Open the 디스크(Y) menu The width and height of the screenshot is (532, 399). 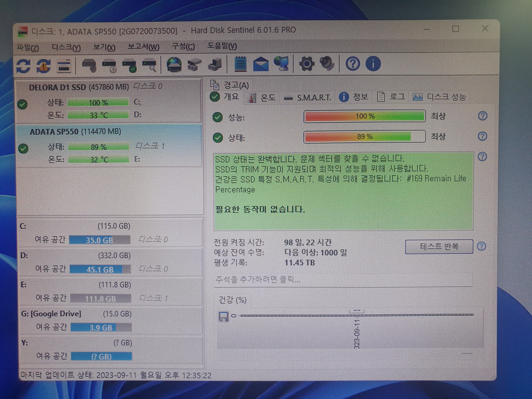click(x=66, y=47)
